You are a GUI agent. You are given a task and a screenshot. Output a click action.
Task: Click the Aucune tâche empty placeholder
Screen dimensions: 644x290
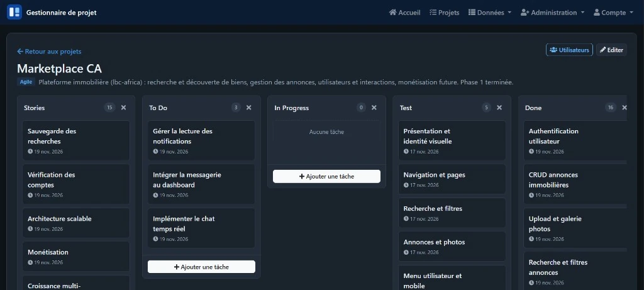326,132
